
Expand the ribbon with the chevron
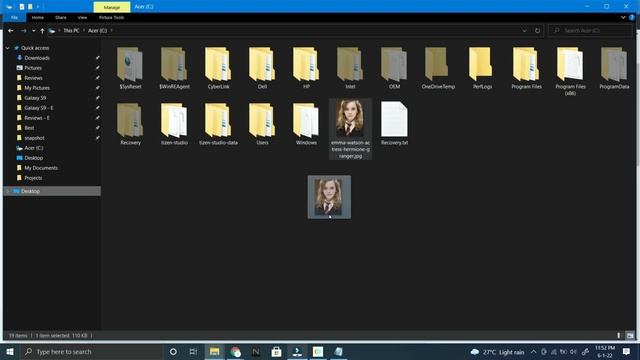(623, 18)
